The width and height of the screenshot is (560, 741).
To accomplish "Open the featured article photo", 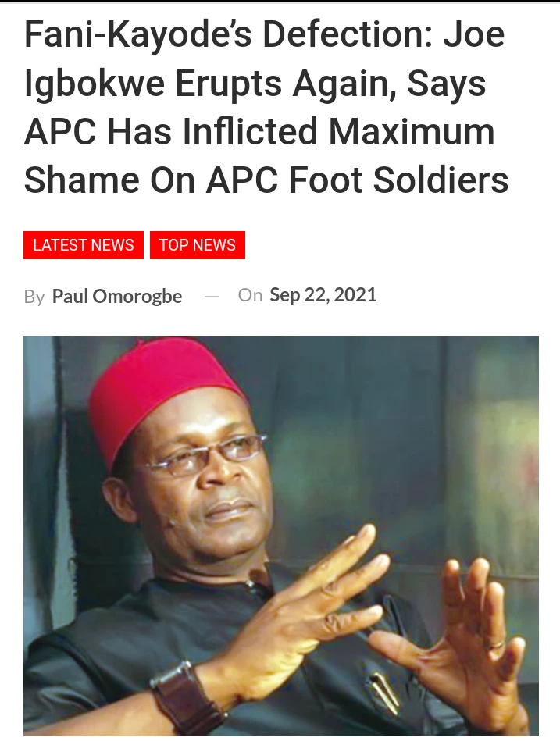I will coord(281,536).
